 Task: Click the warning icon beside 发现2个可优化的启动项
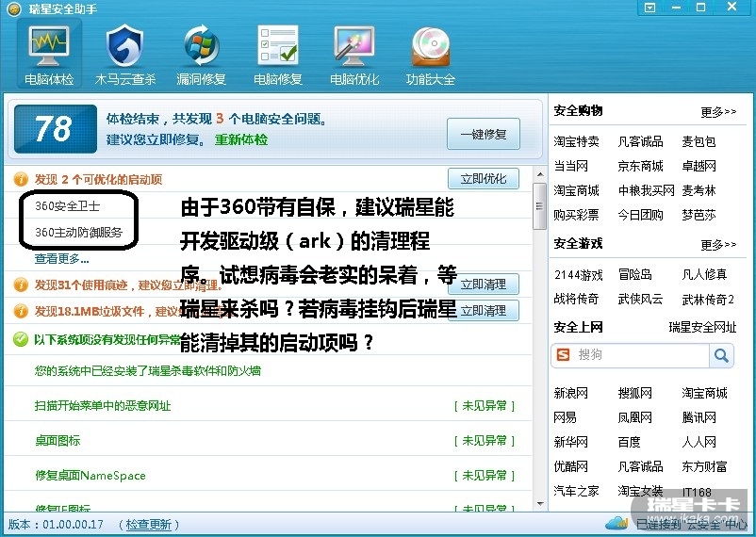click(21, 179)
